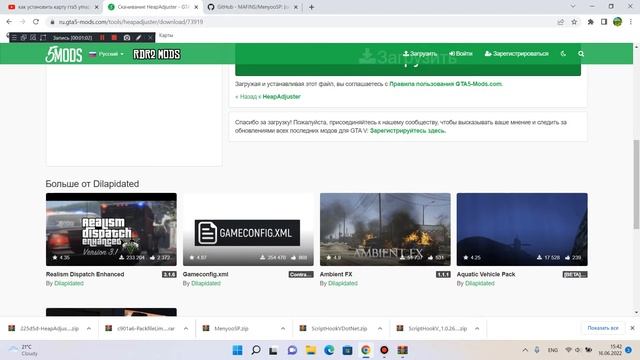640x360 pixels.
Task: Bookmark this page with star icon
Action: tap(574, 22)
